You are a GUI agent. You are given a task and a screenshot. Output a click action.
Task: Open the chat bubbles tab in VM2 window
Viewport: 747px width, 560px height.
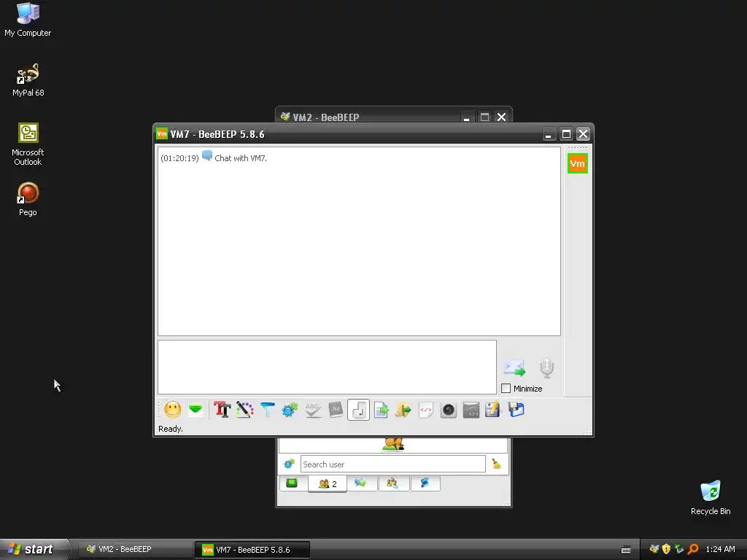pos(362,483)
